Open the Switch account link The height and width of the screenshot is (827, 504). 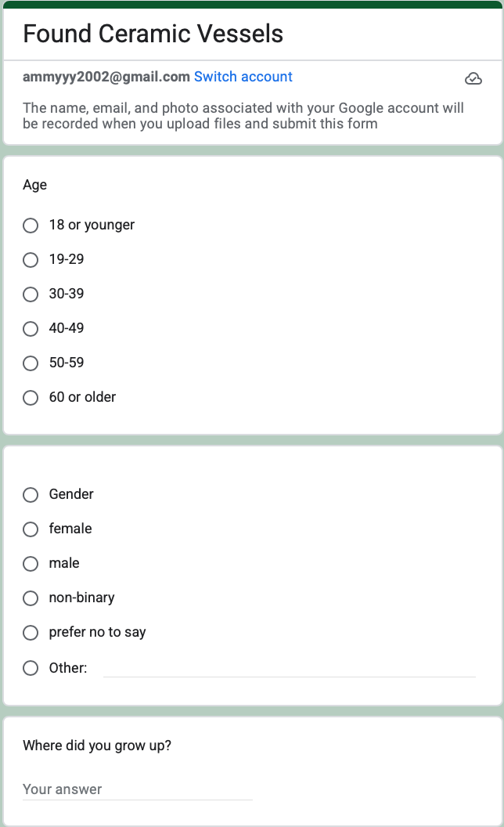(x=243, y=77)
